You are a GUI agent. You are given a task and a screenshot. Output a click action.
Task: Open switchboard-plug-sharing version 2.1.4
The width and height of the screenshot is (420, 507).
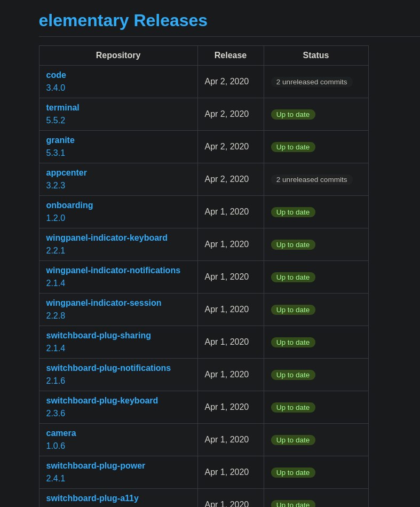[56, 348]
